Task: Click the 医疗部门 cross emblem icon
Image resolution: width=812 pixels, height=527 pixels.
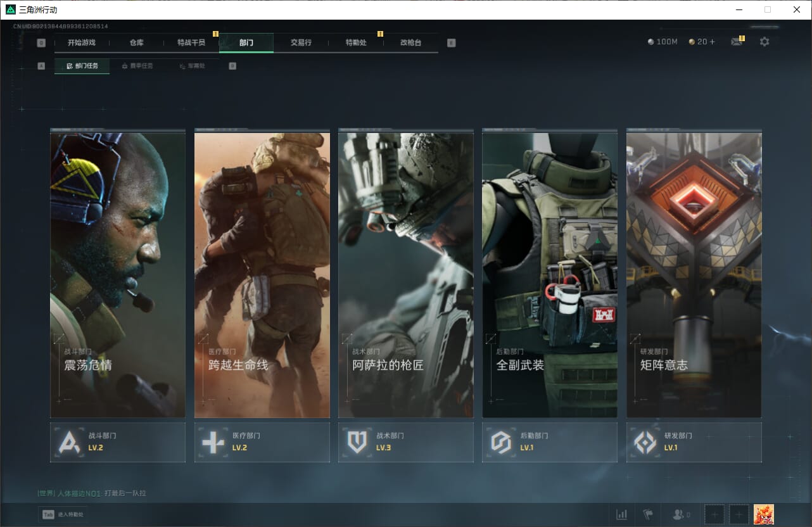Action: pos(213,442)
